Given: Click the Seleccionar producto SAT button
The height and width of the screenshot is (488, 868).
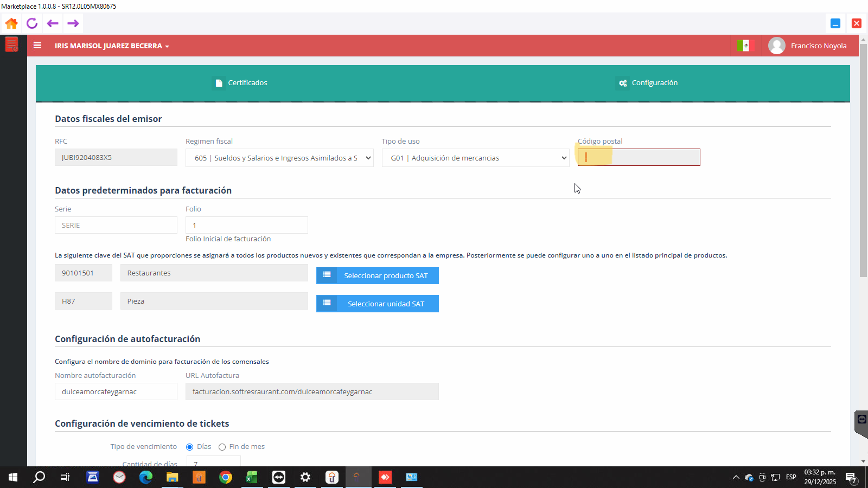Looking at the screenshot, I should (378, 275).
